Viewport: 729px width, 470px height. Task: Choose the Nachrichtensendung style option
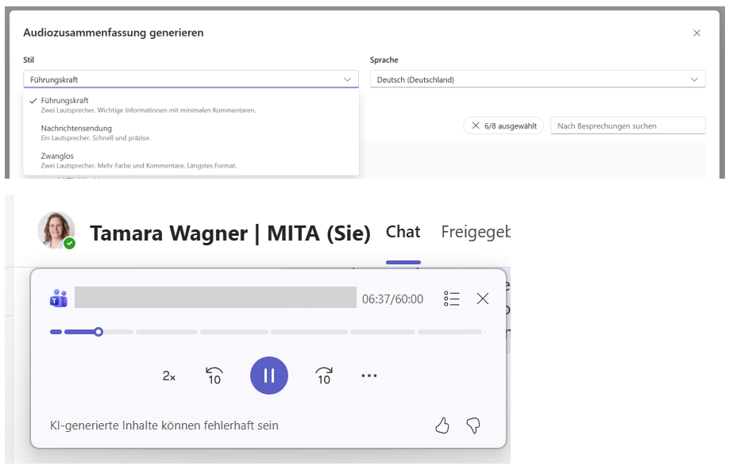tap(191, 133)
